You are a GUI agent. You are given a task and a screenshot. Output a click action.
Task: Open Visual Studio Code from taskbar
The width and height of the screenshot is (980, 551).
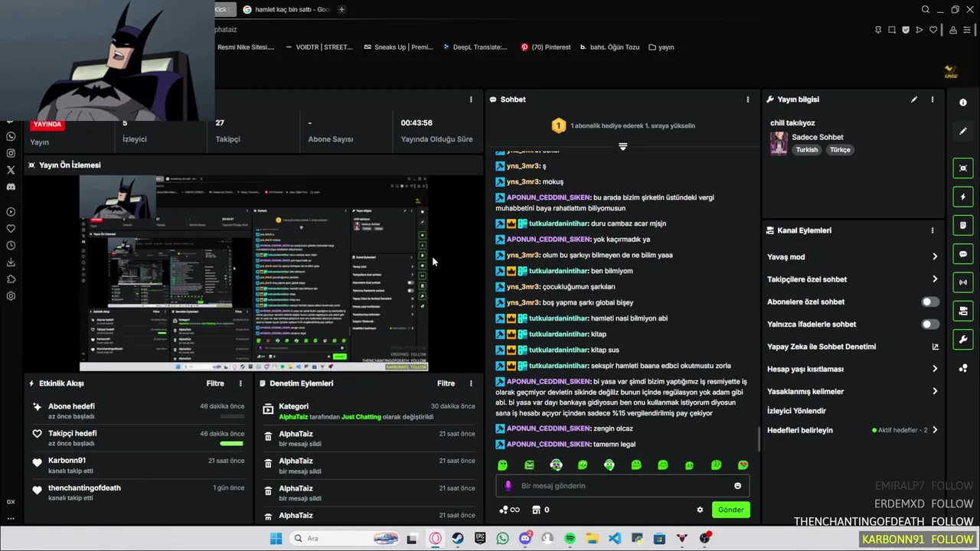(615, 539)
